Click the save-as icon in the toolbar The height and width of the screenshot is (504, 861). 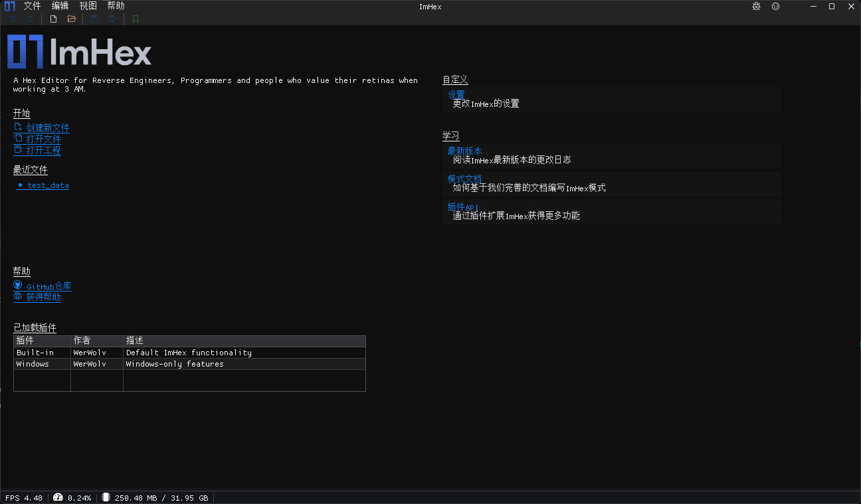click(x=112, y=19)
